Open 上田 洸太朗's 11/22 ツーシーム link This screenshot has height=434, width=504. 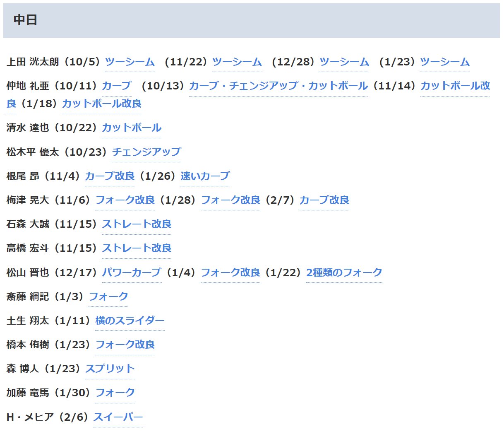237,62
